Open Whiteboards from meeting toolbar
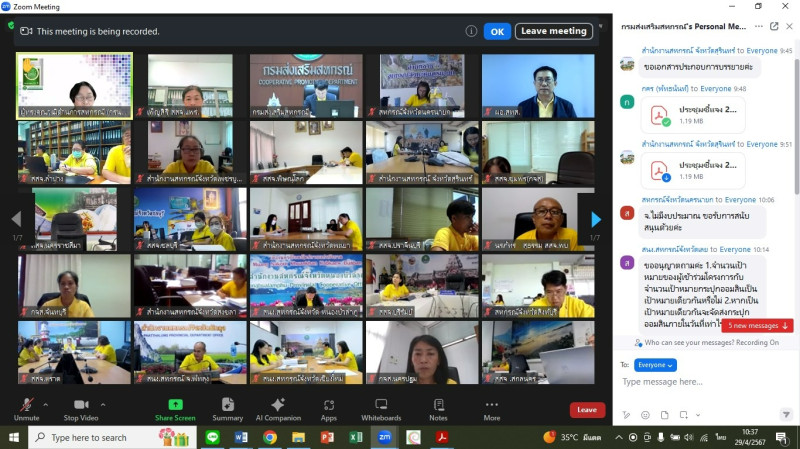 (x=381, y=404)
